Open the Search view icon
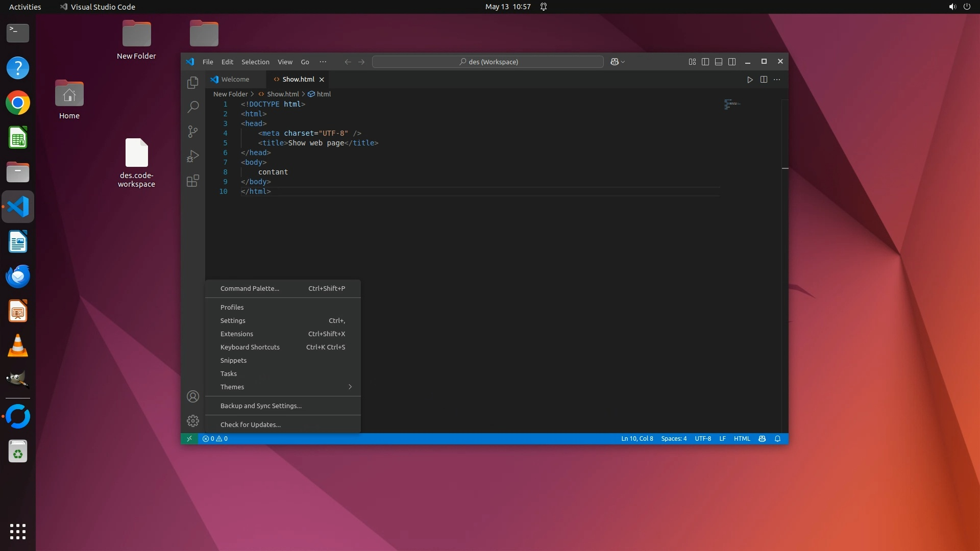 192,107
